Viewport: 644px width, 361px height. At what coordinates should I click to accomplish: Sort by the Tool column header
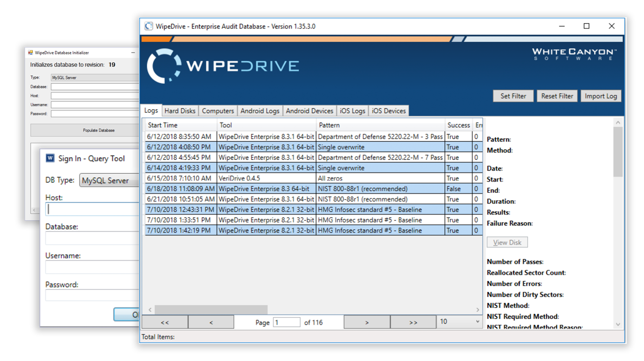[x=267, y=125]
